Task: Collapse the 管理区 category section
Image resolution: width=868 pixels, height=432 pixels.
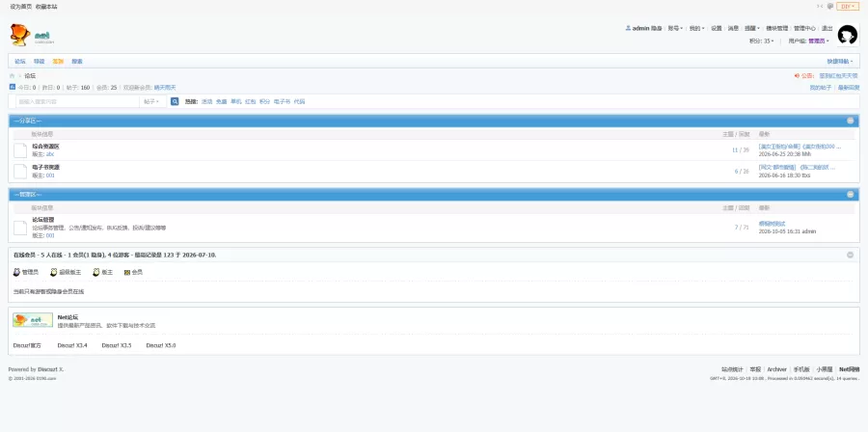Action: pyautogui.click(x=851, y=194)
